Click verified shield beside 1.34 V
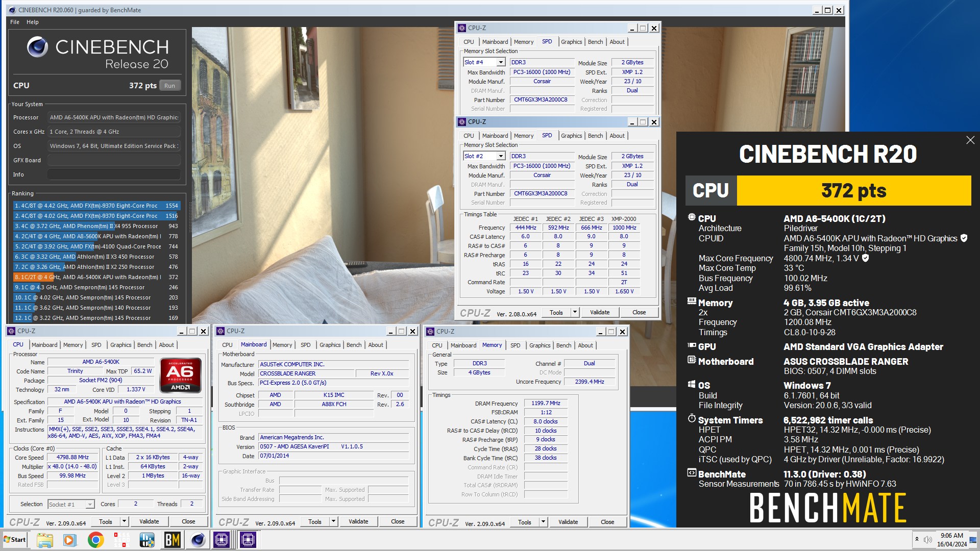Screen dimensions: 980x551 (x=865, y=258)
